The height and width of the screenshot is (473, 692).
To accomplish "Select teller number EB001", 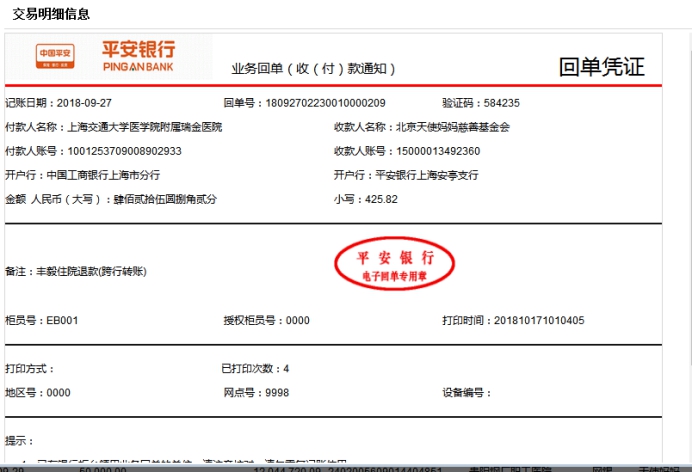I will (62, 320).
